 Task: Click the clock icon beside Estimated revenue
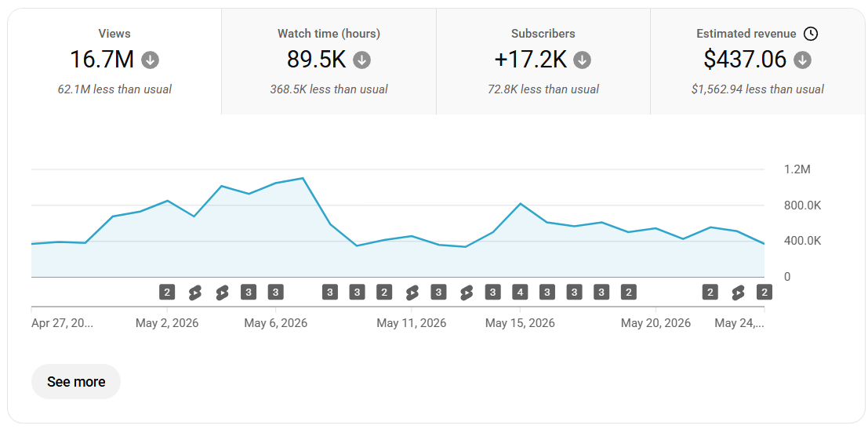tap(811, 34)
